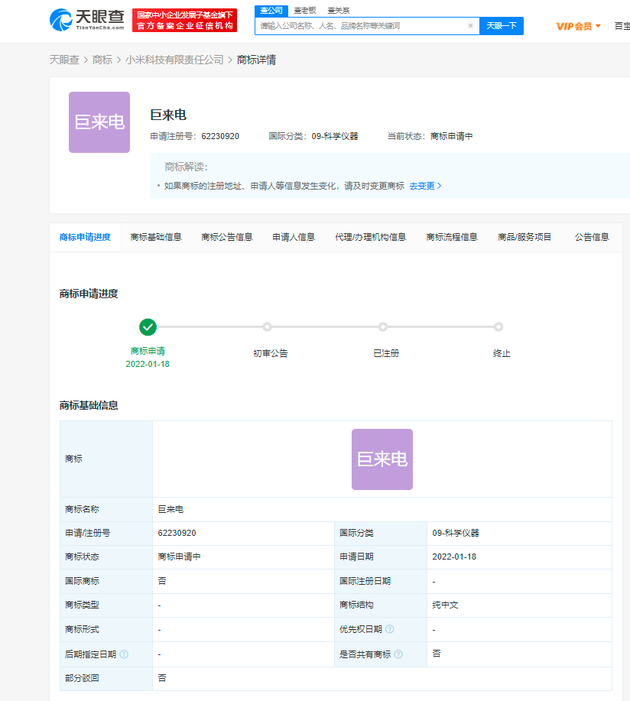
Task: Open the Tianyancha logo homepage
Action: pyautogui.click(x=87, y=20)
